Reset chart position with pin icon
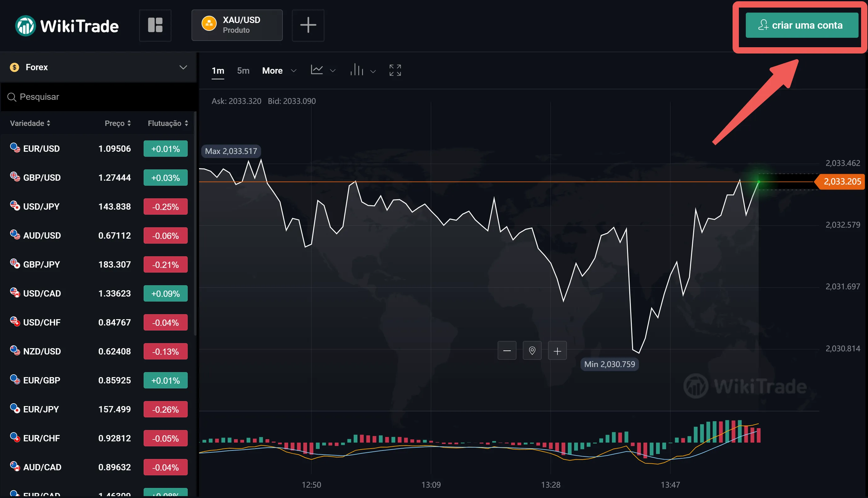 [532, 351]
